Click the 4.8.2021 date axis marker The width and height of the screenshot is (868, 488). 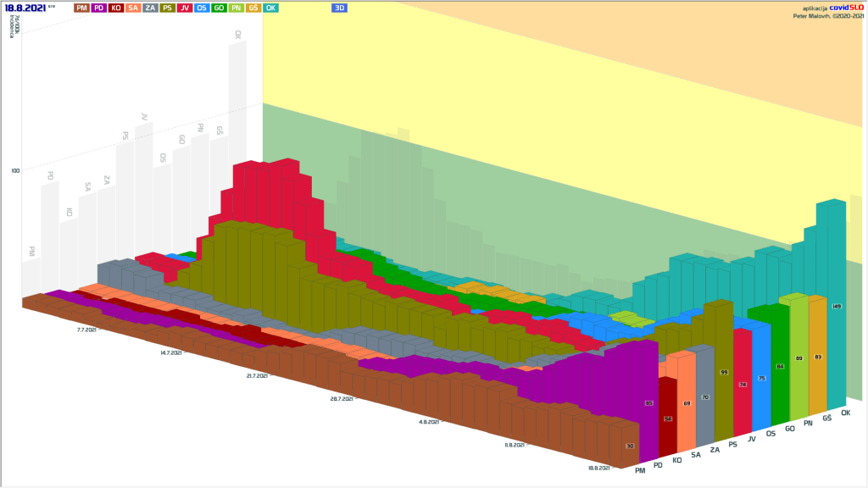coord(429,421)
